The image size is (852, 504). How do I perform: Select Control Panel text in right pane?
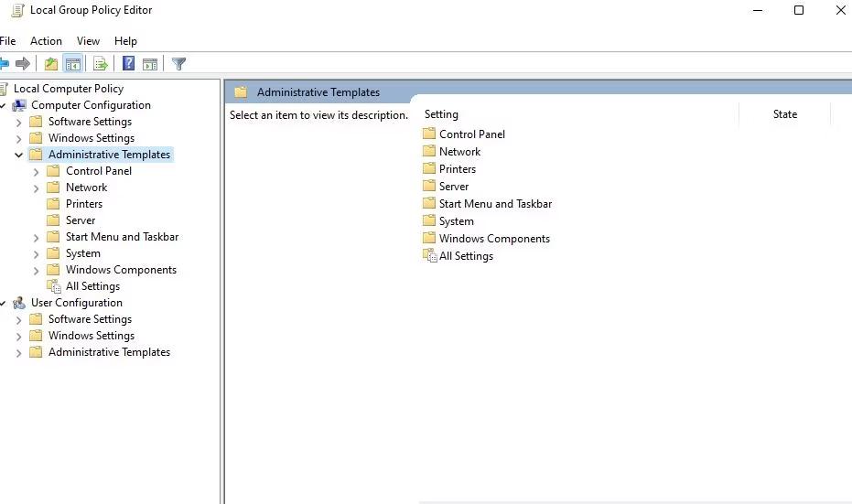point(472,134)
